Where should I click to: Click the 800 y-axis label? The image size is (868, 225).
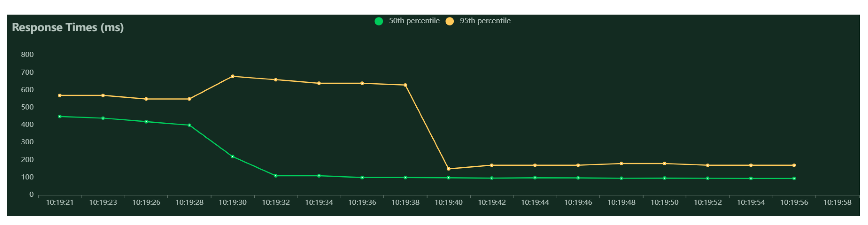[x=27, y=55]
